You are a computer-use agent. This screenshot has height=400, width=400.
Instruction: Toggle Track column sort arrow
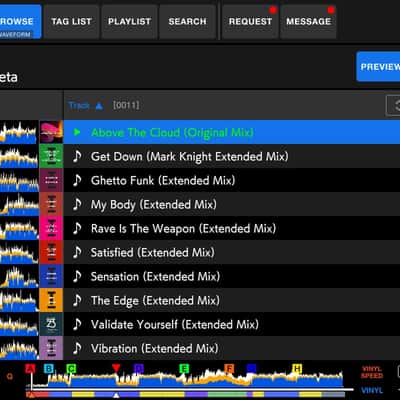tap(99, 106)
